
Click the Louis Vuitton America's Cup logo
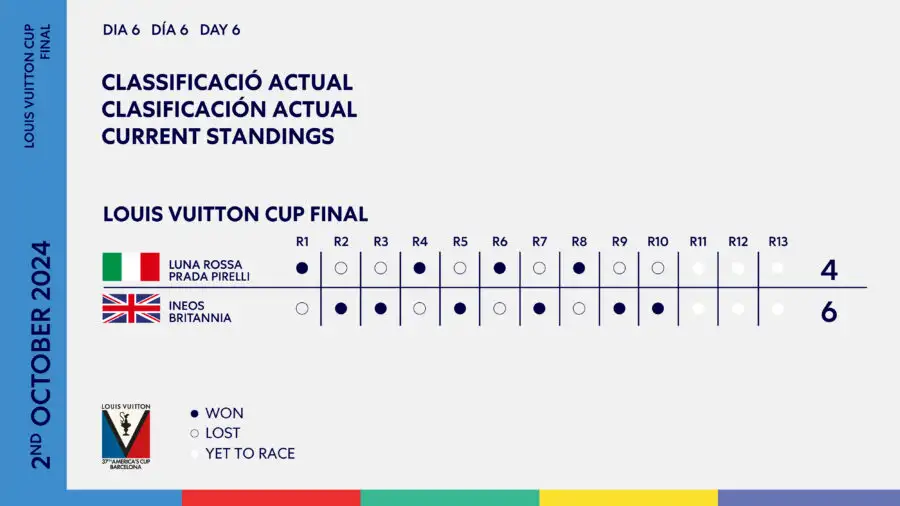point(126,437)
